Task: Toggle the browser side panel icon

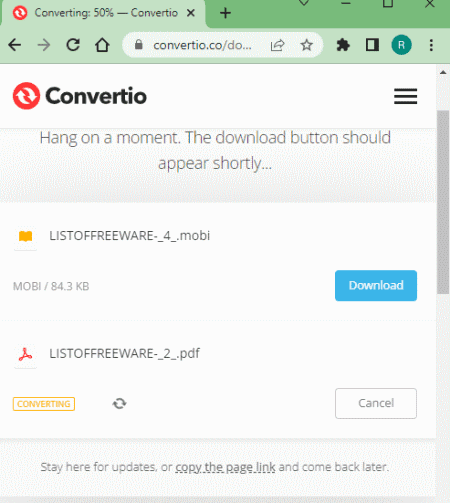Action: pos(372,45)
